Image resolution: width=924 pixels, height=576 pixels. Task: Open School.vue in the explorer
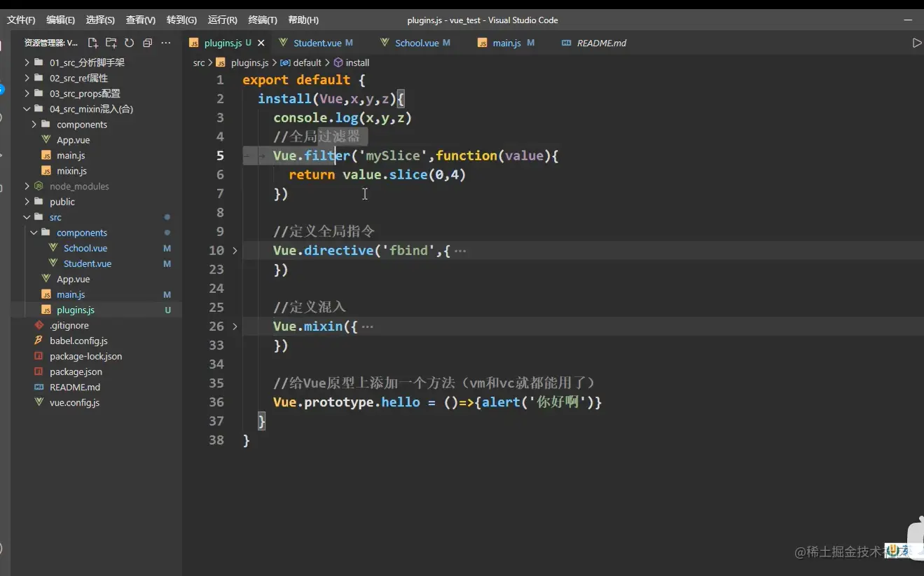click(85, 248)
